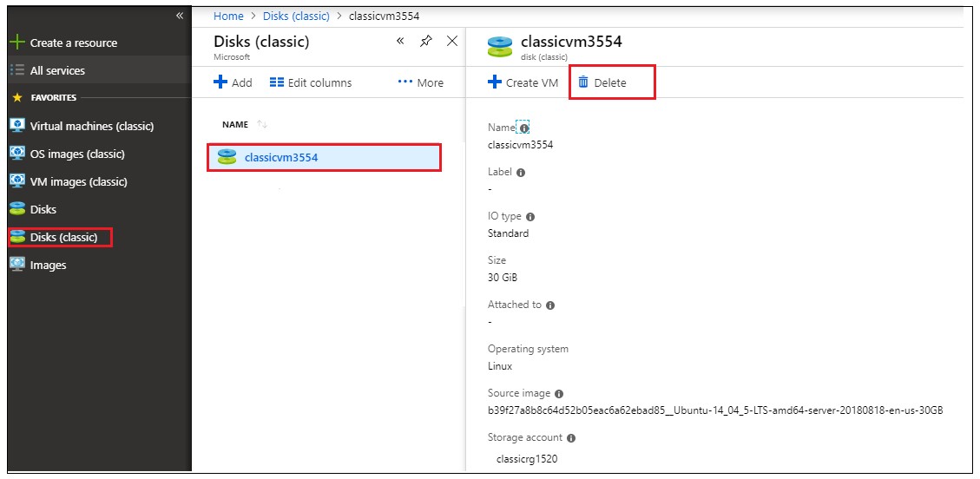Click the Images icon in favorites
The image size is (980, 479).
click(17, 265)
